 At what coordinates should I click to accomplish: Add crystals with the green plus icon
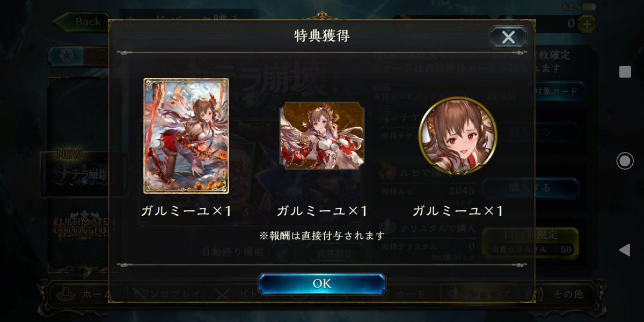587,23
